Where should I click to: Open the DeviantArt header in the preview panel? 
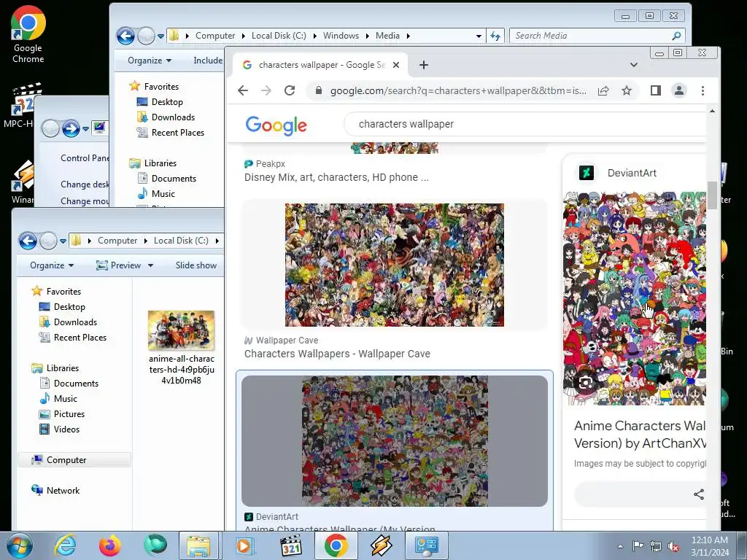click(632, 173)
